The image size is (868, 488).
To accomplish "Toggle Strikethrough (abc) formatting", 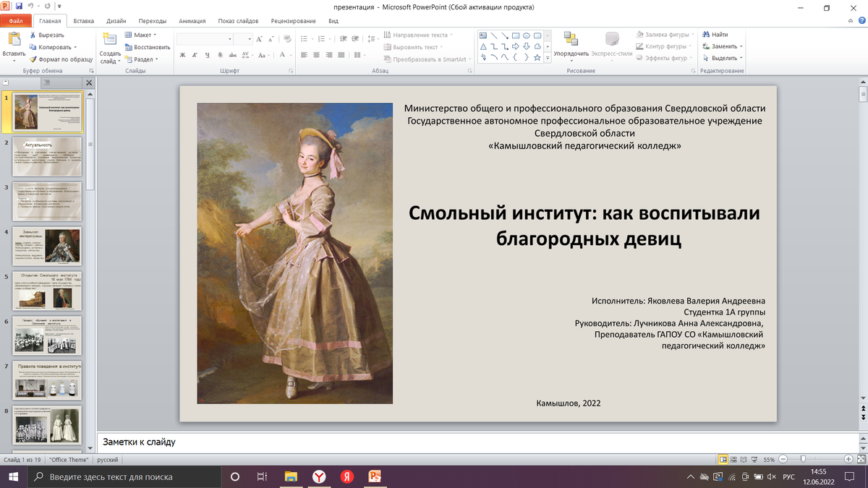I will coord(232,56).
